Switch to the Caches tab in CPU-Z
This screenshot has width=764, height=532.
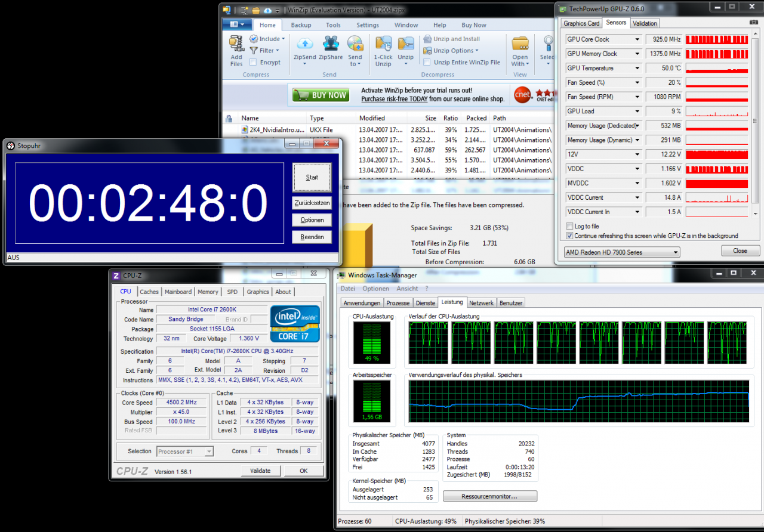tap(149, 292)
